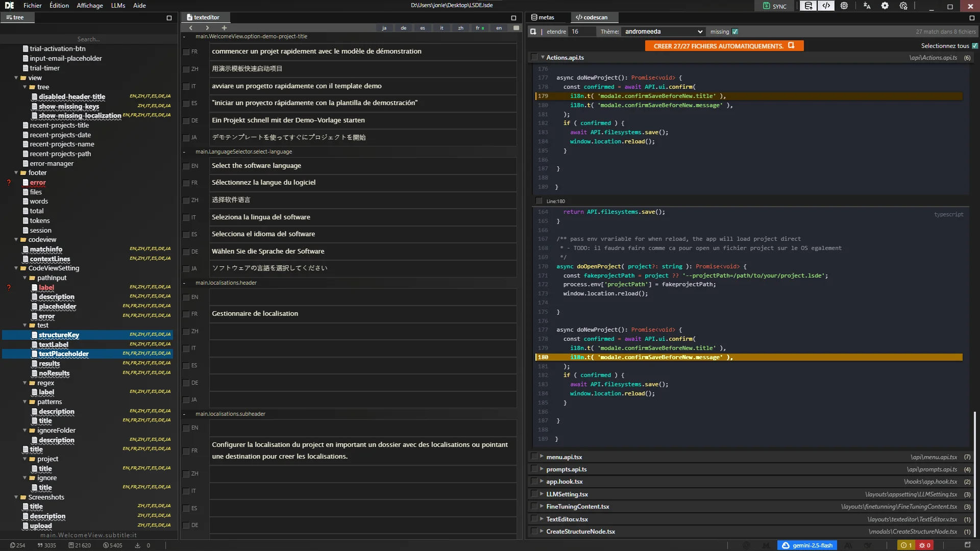The width and height of the screenshot is (980, 551).
Task: Click CREER 27/27 FICHIERS AUTOMATIQUEMENTS button
Action: pos(723,46)
